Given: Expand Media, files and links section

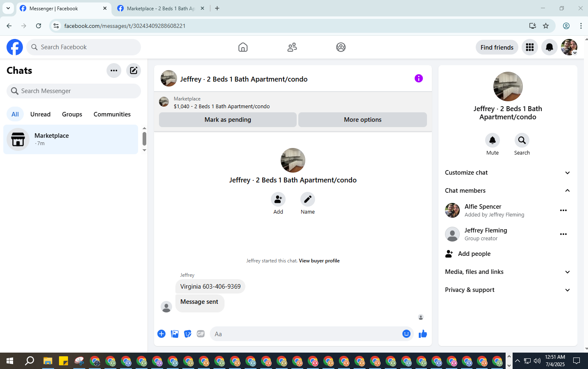Looking at the screenshot, I should [x=508, y=272].
